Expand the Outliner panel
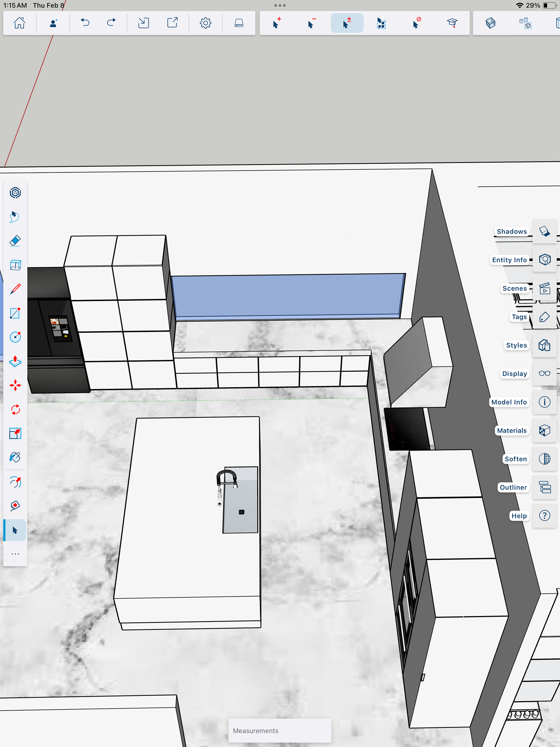 (x=545, y=487)
